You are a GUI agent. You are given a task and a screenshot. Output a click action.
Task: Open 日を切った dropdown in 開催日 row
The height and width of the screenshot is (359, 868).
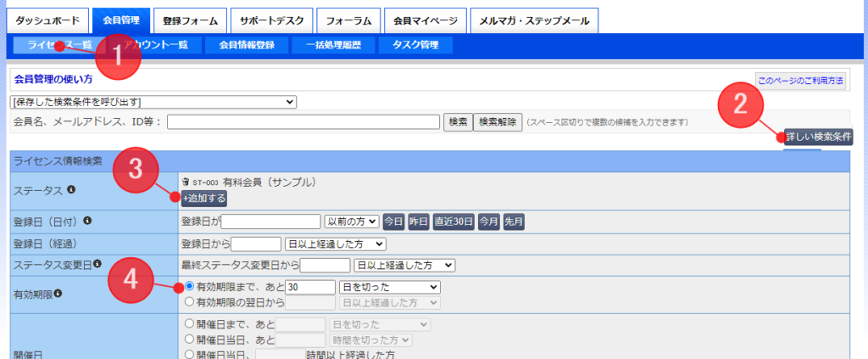coord(379,324)
